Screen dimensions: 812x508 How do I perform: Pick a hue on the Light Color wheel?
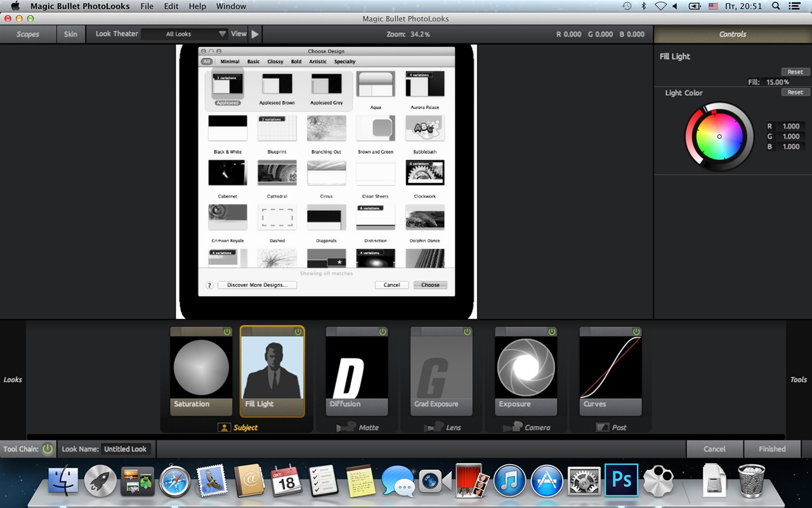719,137
